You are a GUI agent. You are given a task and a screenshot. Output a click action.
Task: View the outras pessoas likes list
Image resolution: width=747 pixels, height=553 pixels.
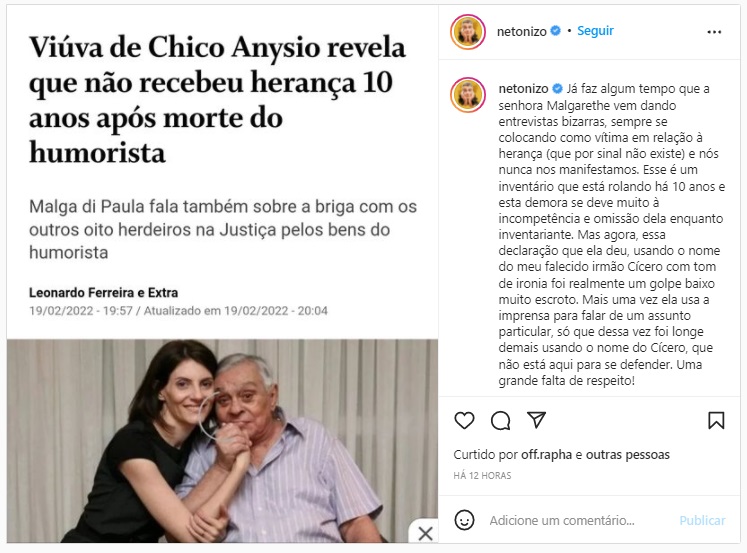point(627,455)
